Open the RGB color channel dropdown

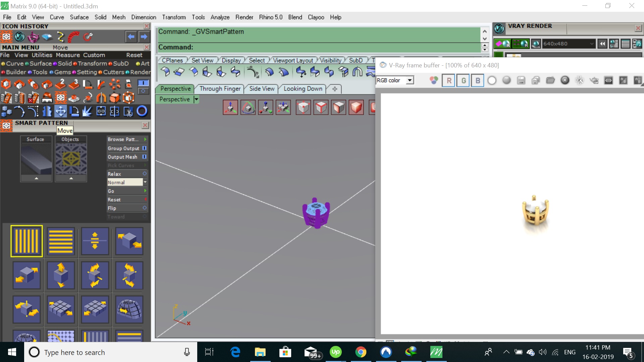coord(410,80)
